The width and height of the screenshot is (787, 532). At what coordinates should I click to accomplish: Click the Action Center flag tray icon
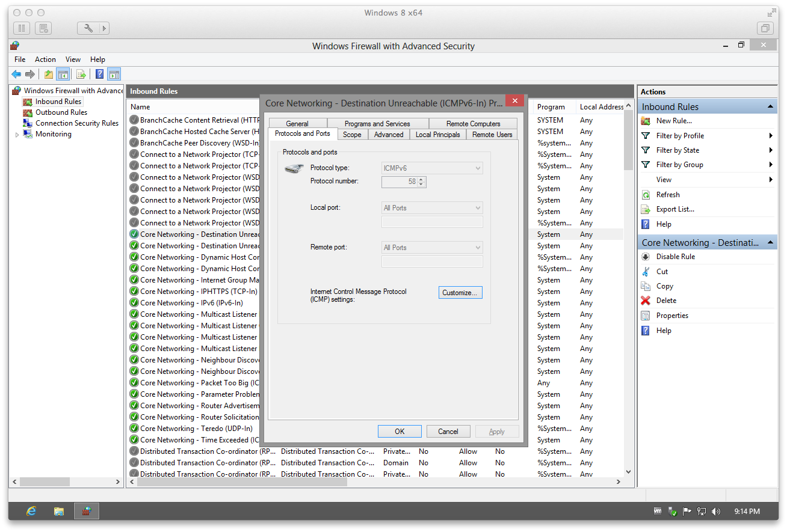pos(687,512)
